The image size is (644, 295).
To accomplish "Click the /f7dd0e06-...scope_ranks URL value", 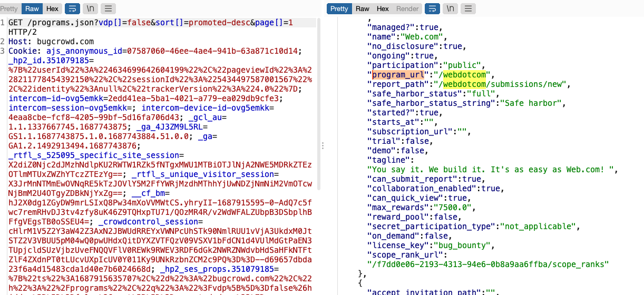I will (x=487, y=264).
